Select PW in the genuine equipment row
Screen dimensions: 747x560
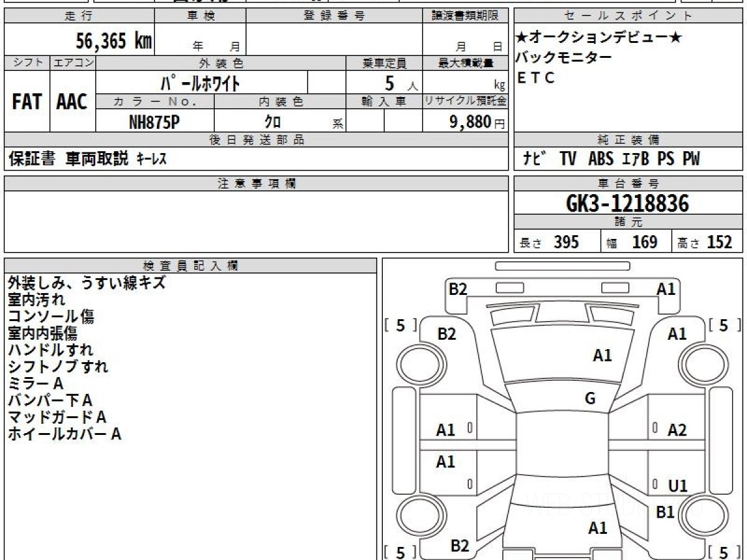(x=691, y=159)
